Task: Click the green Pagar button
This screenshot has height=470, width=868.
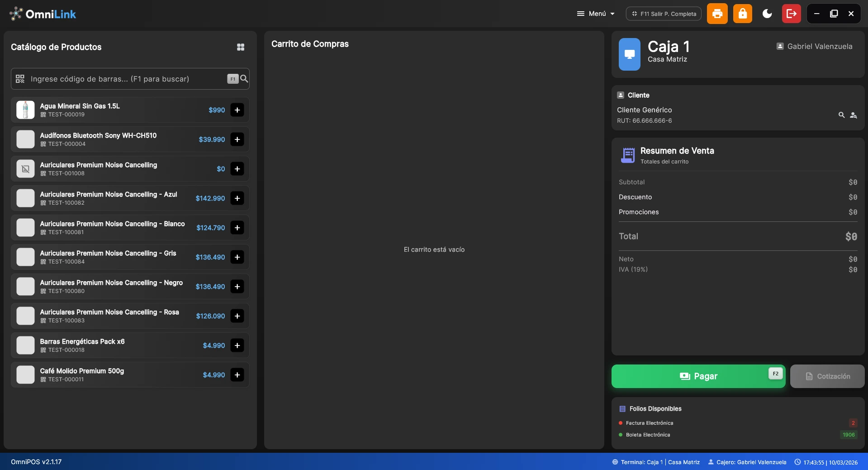Action: 698,376
